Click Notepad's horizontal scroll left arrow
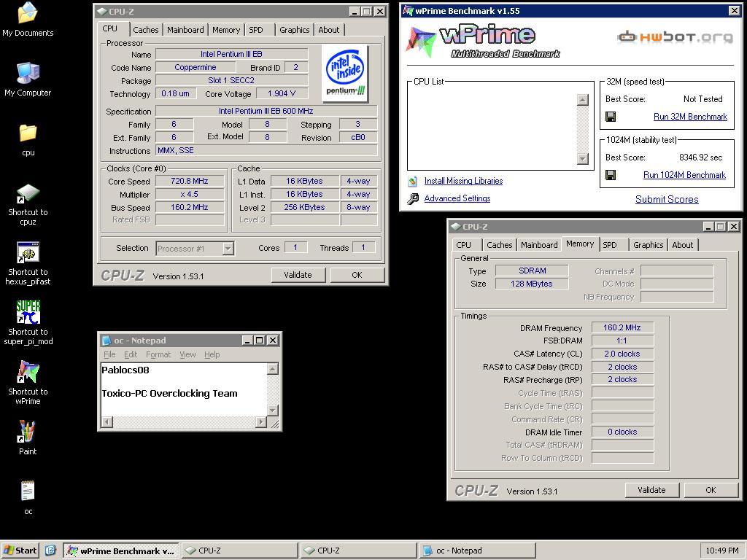This screenshot has height=560, width=747. (x=107, y=422)
